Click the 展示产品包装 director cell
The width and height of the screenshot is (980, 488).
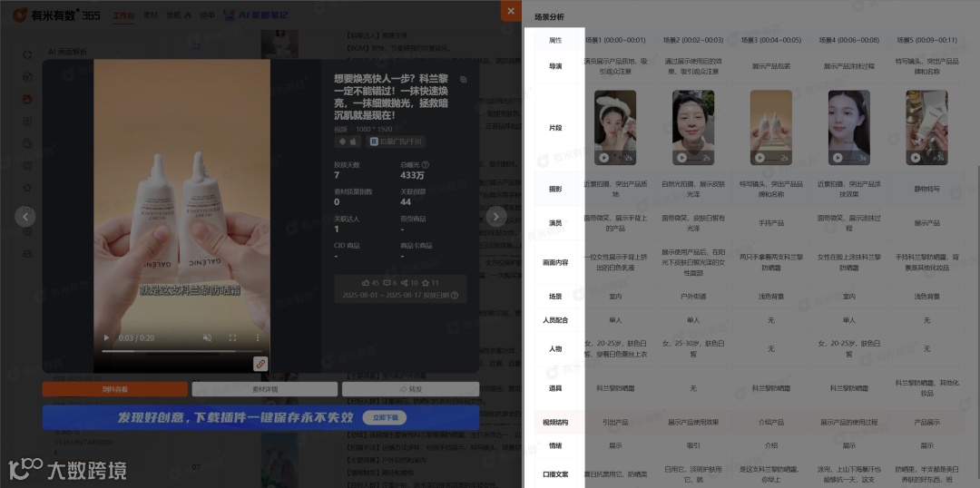(x=770, y=66)
